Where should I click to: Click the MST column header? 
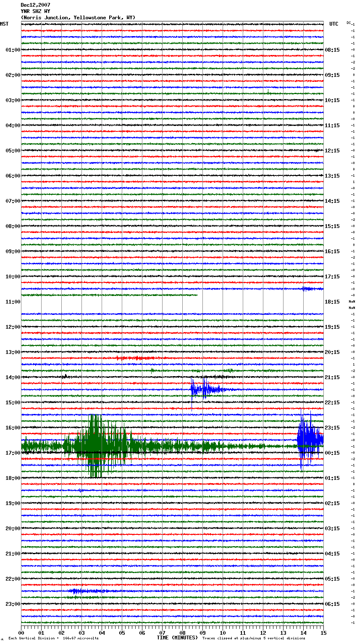click(x=4, y=24)
